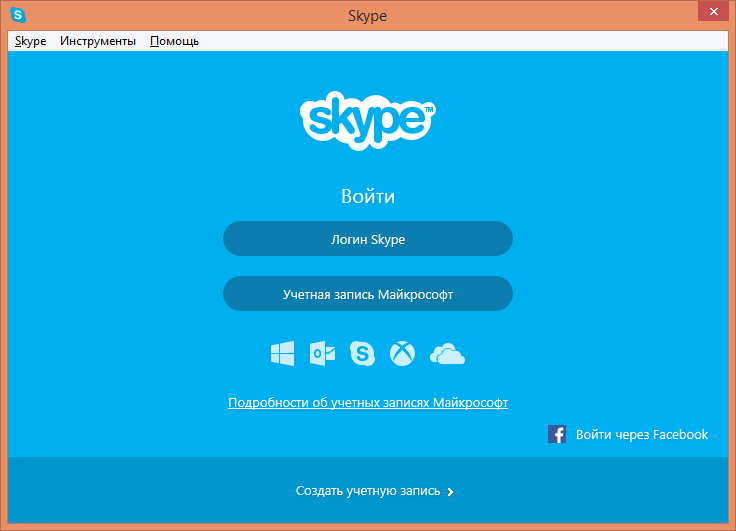736x531 pixels.
Task: Select Войти через Facebook
Action: coord(642,434)
